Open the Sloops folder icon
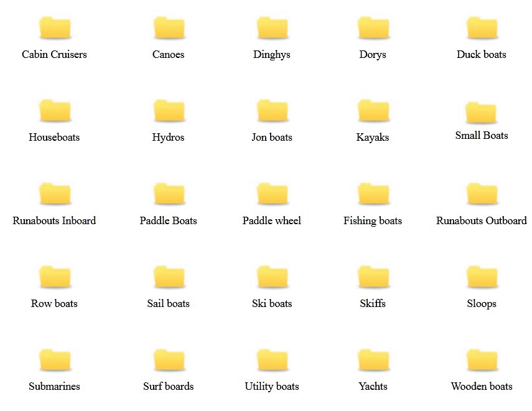Viewport: 532px width, 411px height. pyautogui.click(x=482, y=278)
